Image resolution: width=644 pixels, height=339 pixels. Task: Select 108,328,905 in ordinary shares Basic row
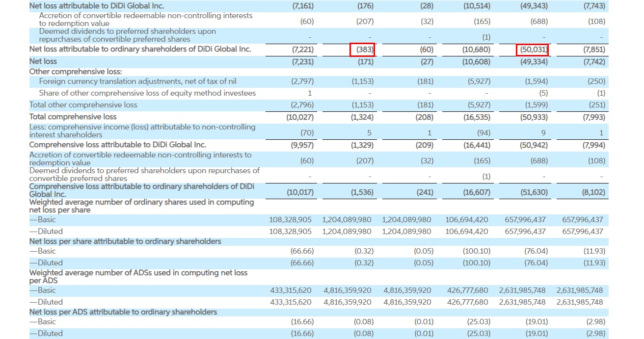pyautogui.click(x=291, y=220)
